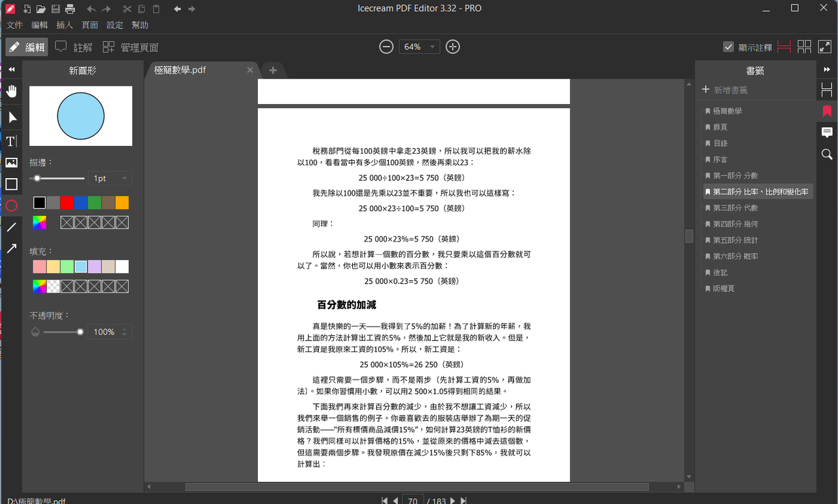
Task: Collapse the bookmarks panel with double arrows
Action: pyautogui.click(x=827, y=69)
